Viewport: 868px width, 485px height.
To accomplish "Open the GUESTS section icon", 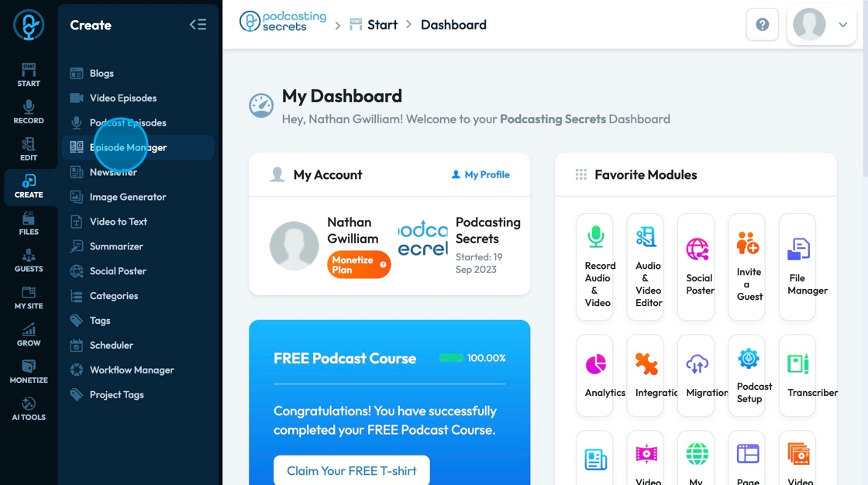I will (28, 255).
